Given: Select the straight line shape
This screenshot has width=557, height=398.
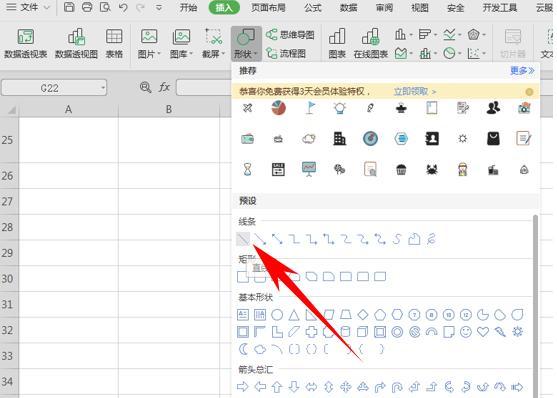Looking at the screenshot, I should click(243, 239).
